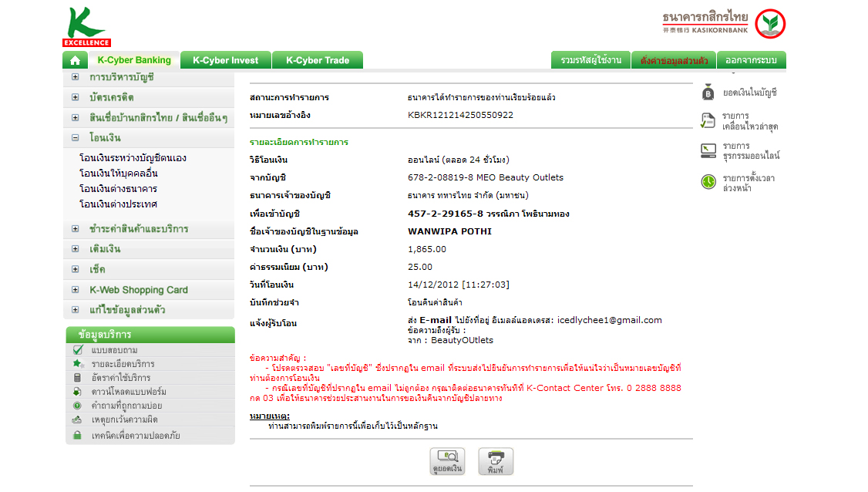This screenshot has height=492, width=868.
Task: Expand the credit card section
Action: click(76, 97)
